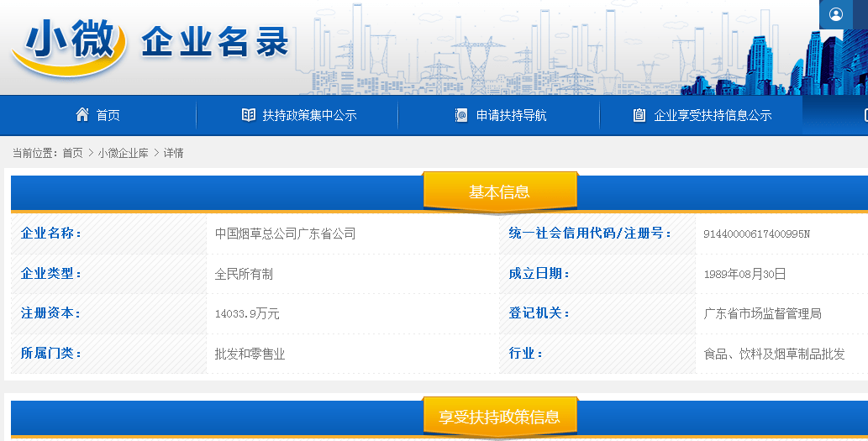Click the 登记机关 field label

tap(539, 313)
